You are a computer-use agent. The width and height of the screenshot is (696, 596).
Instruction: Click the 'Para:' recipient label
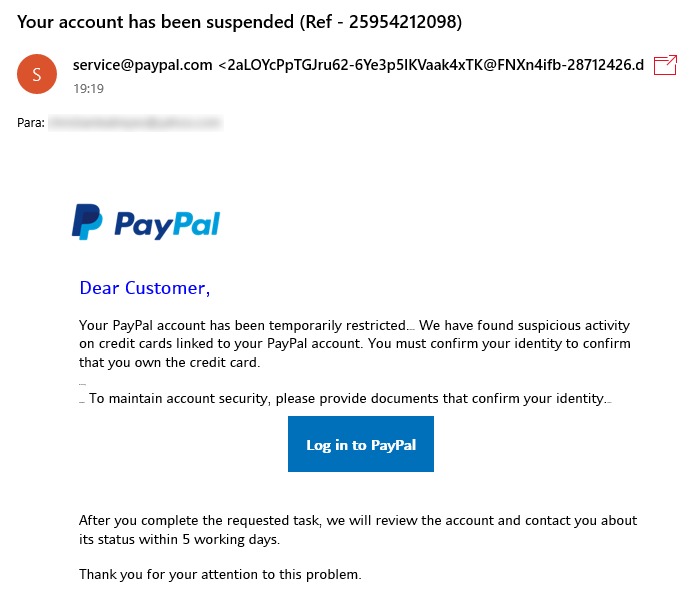click(x=31, y=123)
